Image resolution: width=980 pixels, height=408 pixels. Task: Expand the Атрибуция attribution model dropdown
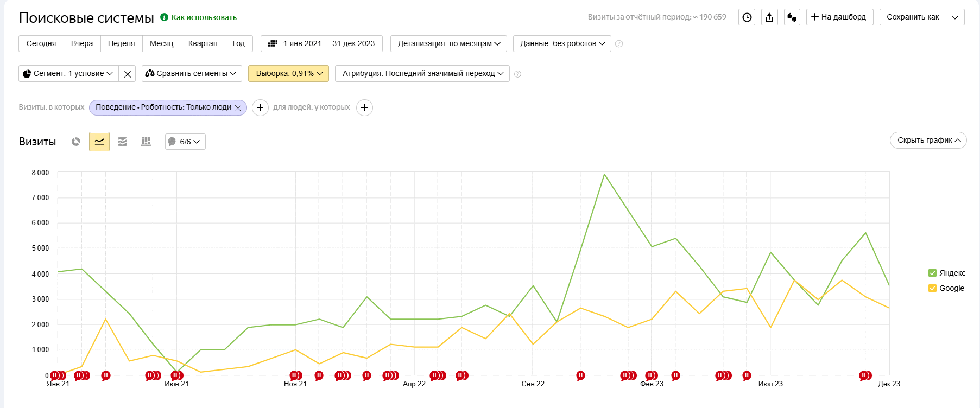[x=422, y=74]
